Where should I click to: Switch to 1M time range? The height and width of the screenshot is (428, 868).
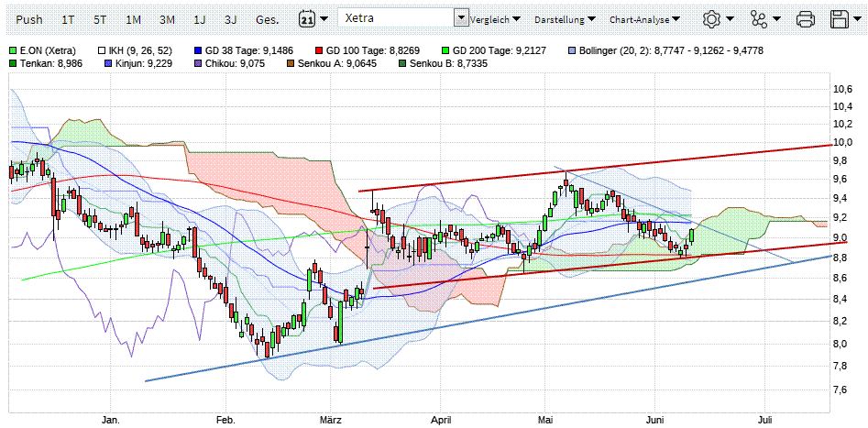pyautogui.click(x=134, y=19)
